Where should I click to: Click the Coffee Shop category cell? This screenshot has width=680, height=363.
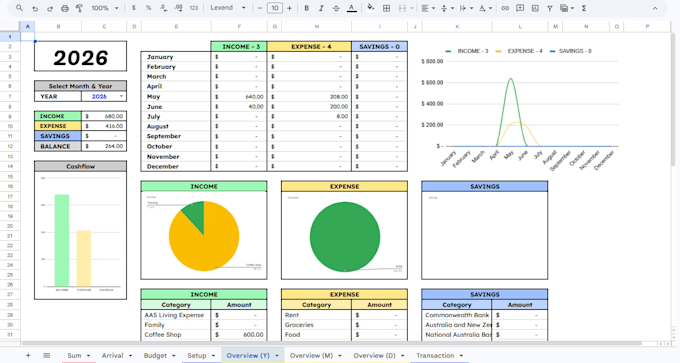click(x=176, y=335)
